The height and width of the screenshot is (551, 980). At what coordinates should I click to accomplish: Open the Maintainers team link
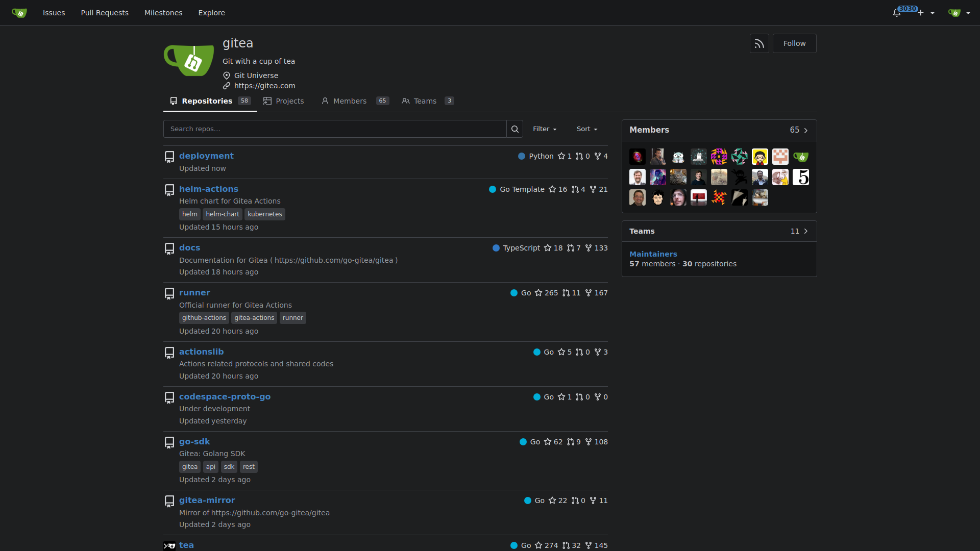(653, 254)
